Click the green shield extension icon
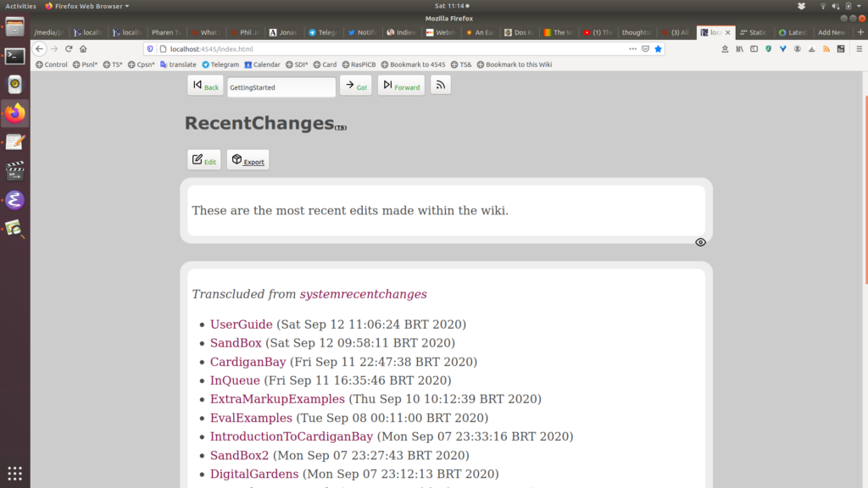This screenshot has width=868, height=488. pos(768,48)
